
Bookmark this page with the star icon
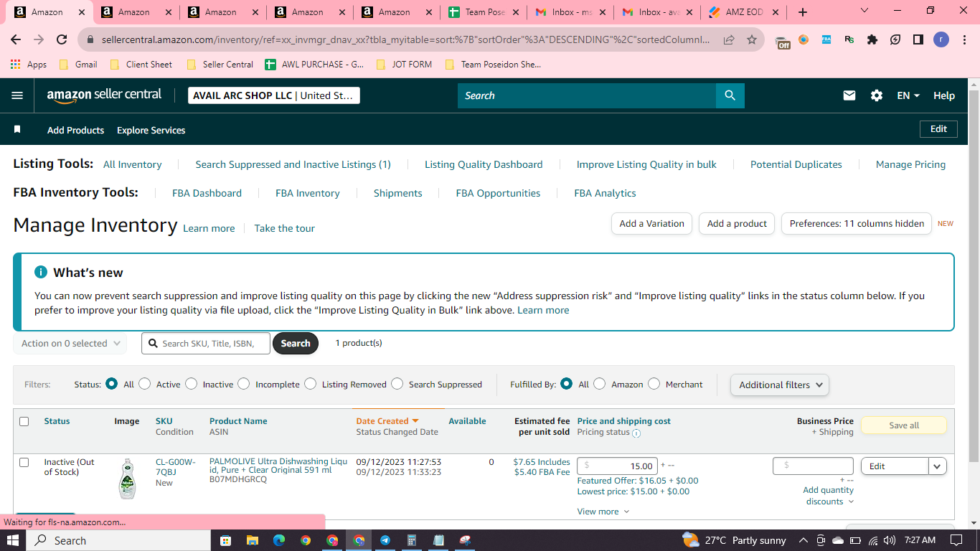[x=752, y=39]
